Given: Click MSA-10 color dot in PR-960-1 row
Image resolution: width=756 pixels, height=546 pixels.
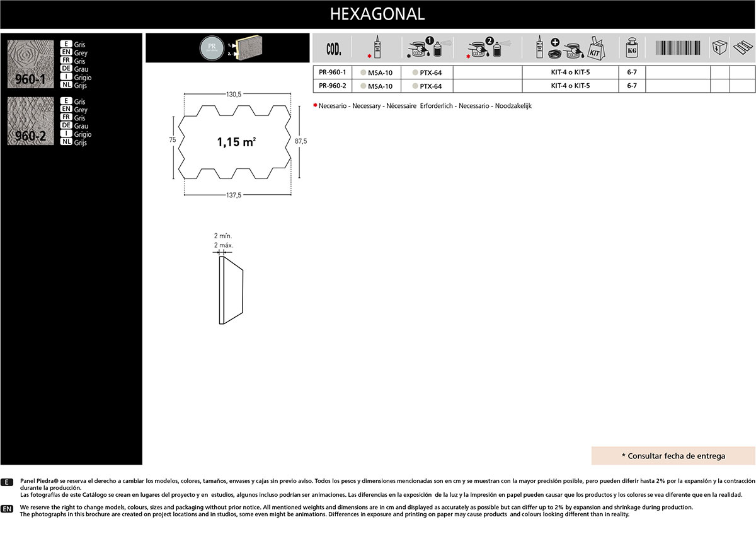Looking at the screenshot, I should (x=363, y=73).
